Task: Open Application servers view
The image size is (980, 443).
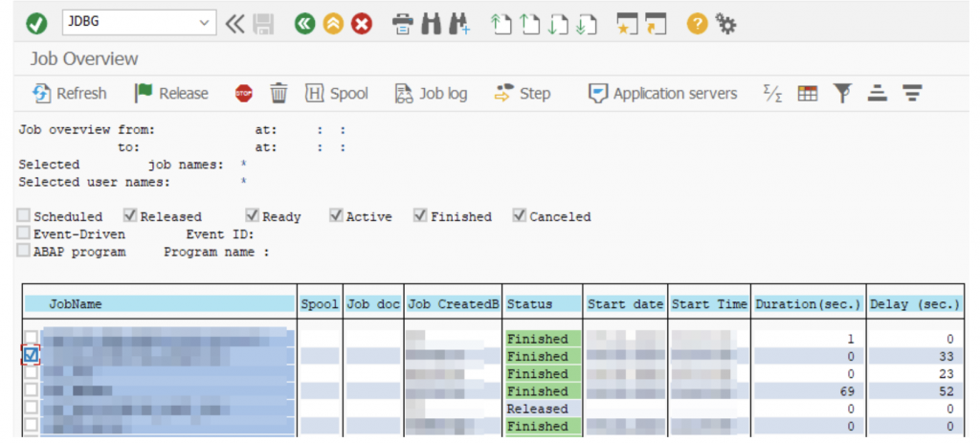Action: pos(662,93)
